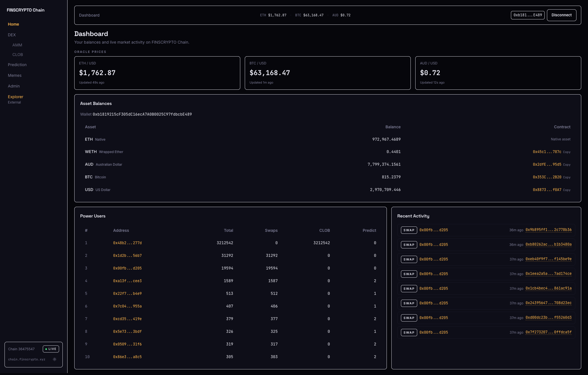Open power user 0x1d2b...56b7
The image size is (588, 375).
127,255
